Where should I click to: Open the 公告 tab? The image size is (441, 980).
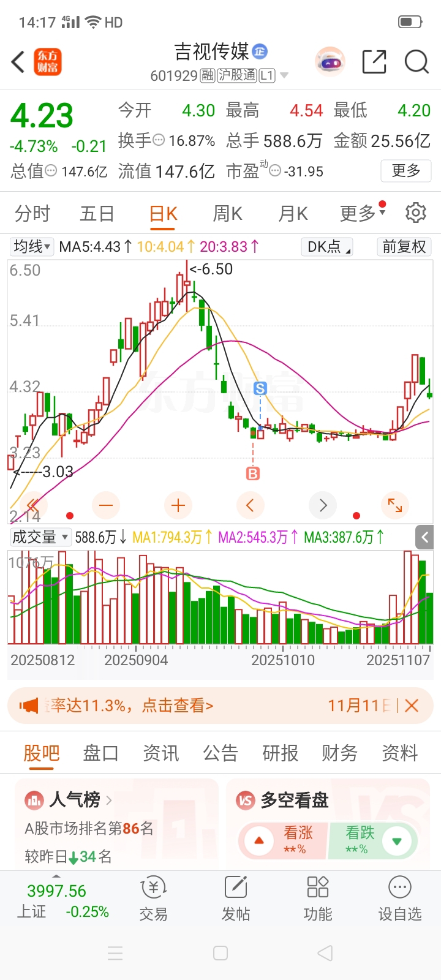pyautogui.click(x=221, y=753)
